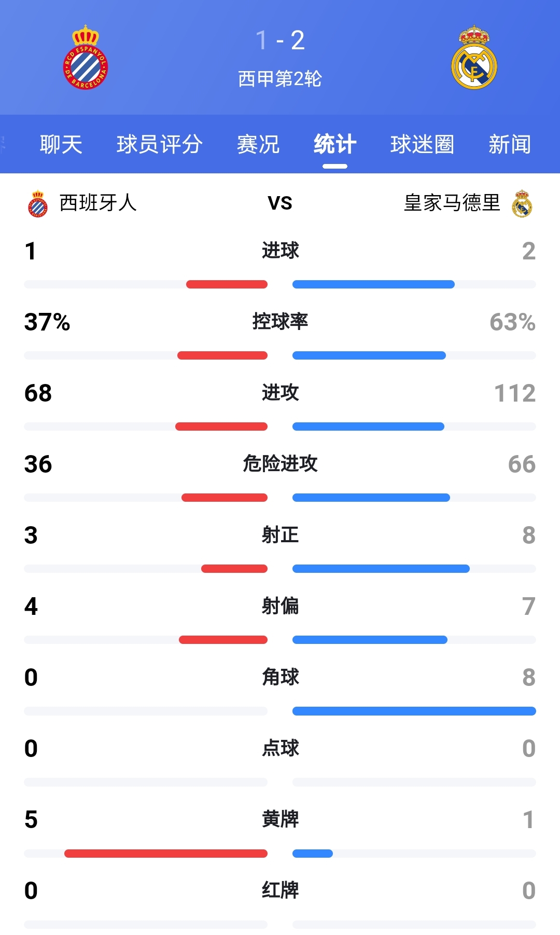
Task: Click the red 黄牌 yellow card bar
Action: pos(166,854)
